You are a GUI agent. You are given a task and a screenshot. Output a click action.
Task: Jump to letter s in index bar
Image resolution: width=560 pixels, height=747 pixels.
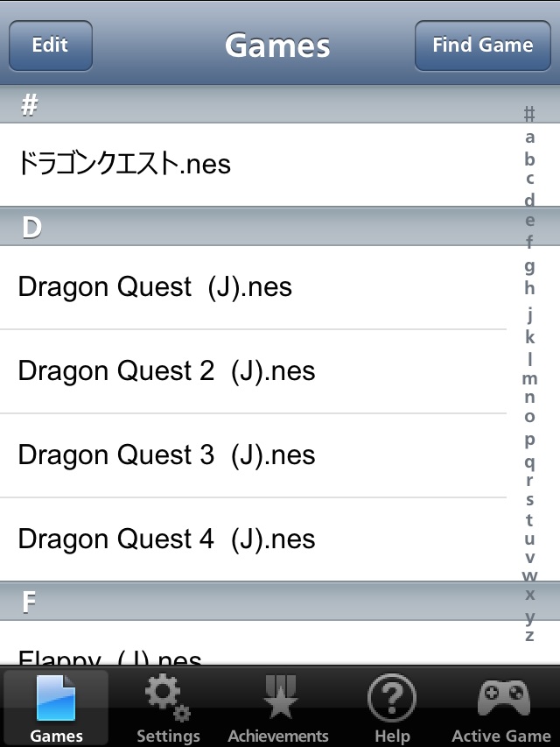529,500
